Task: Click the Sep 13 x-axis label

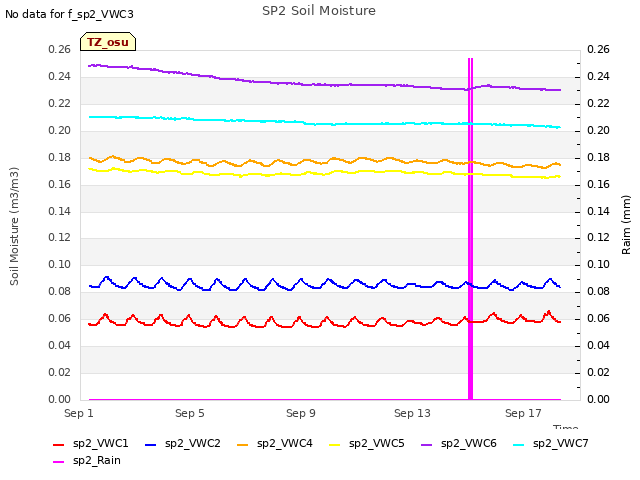Action: point(412,413)
